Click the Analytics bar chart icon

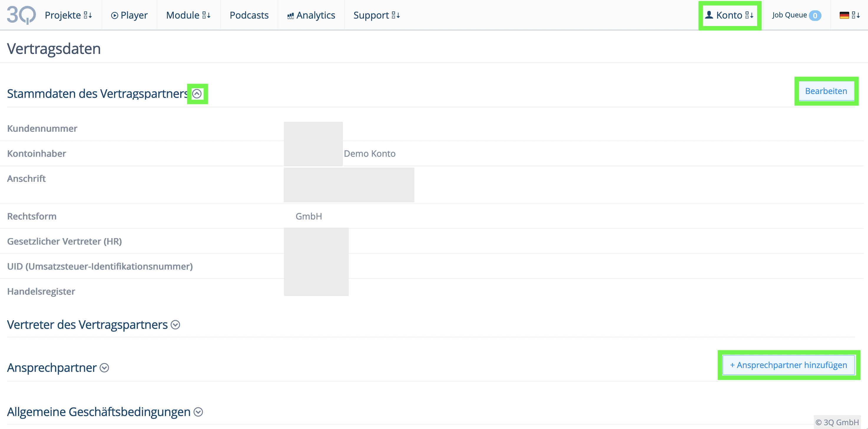[x=290, y=16]
